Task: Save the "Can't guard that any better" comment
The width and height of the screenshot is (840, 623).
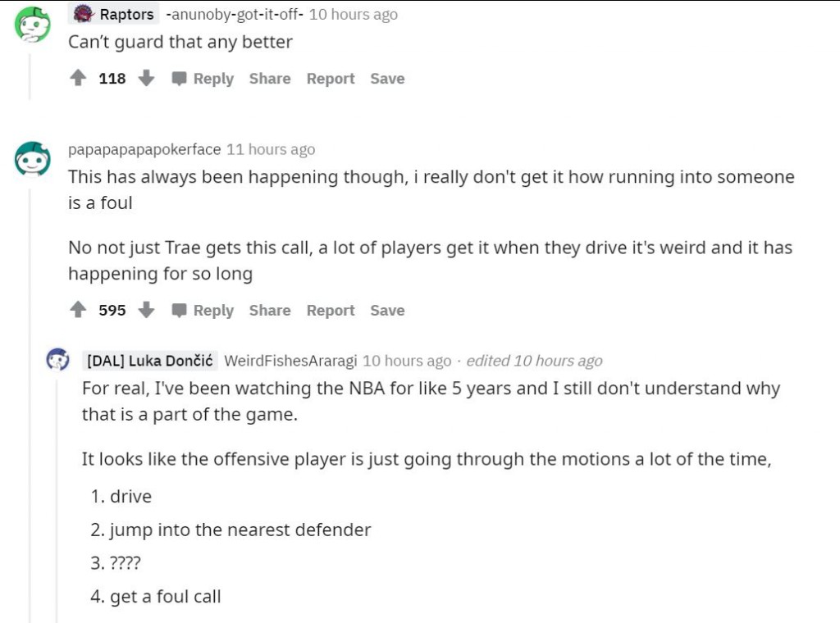Action: pos(387,79)
